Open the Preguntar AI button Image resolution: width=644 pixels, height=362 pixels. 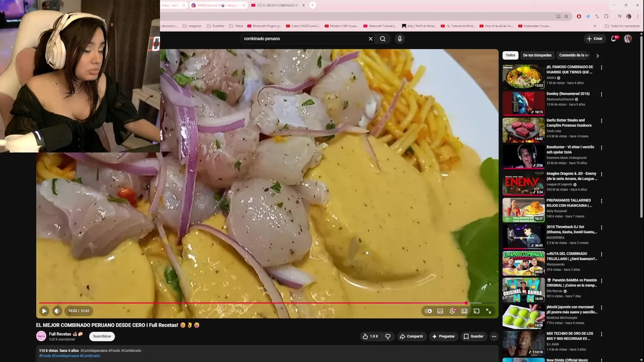tap(443, 336)
